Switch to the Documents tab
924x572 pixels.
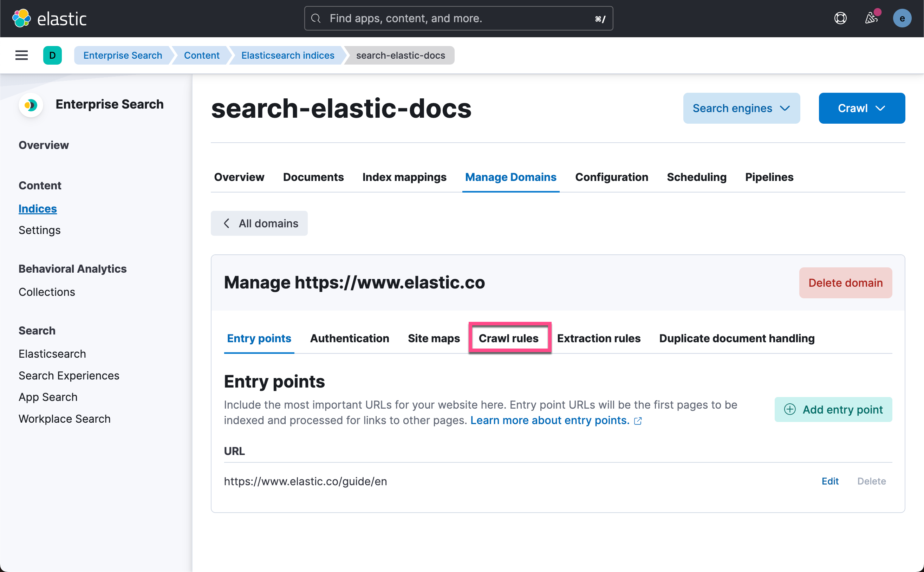(313, 177)
